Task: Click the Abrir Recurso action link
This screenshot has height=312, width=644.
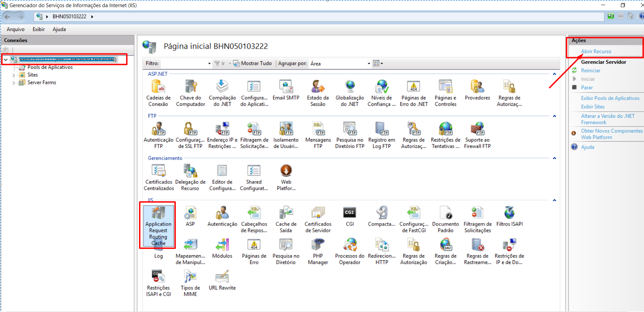Action: tap(596, 51)
